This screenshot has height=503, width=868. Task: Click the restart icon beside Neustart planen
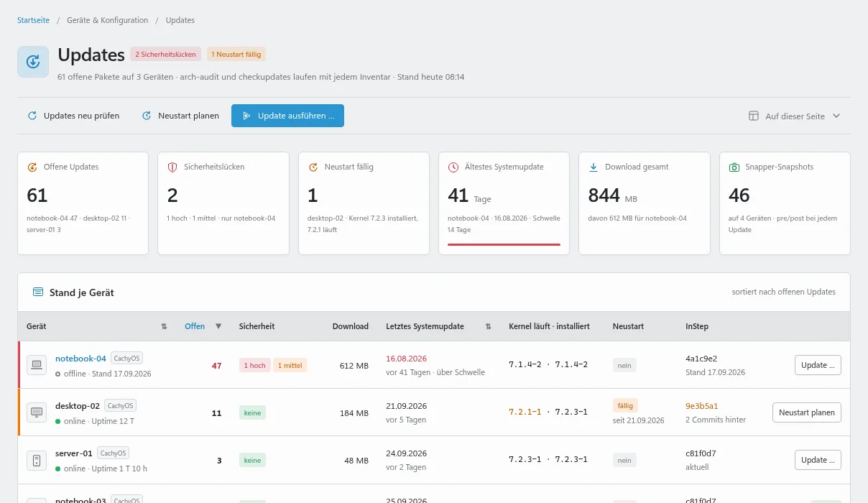[147, 116]
